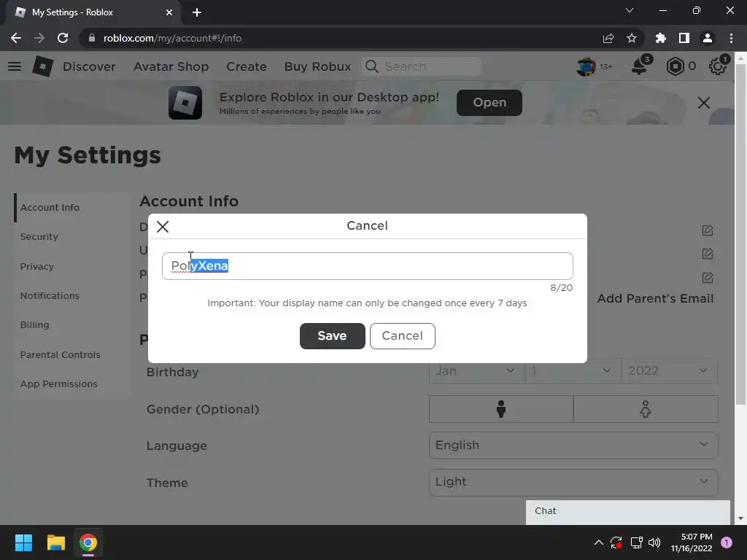The width and height of the screenshot is (747, 560).
Task: Close the Desktop app banner with X
Action: click(704, 102)
